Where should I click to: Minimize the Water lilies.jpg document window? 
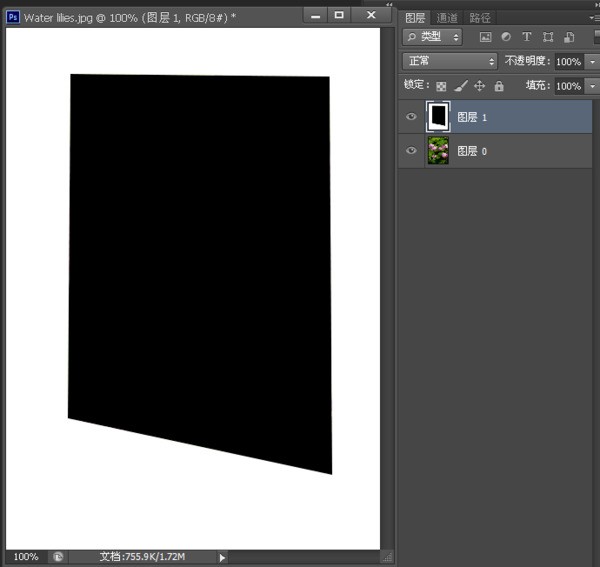315,16
